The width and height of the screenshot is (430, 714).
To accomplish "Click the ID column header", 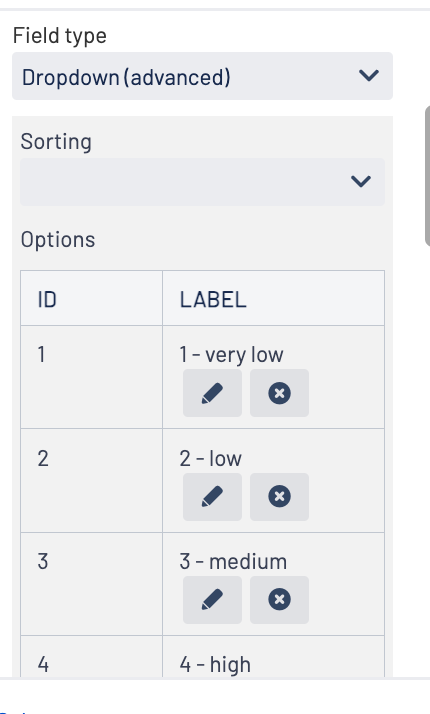I will click(x=92, y=299).
